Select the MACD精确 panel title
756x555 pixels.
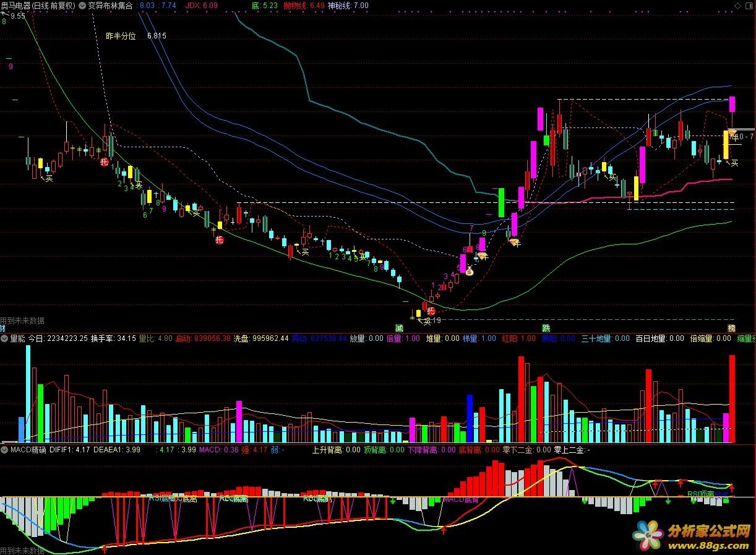click(x=28, y=450)
